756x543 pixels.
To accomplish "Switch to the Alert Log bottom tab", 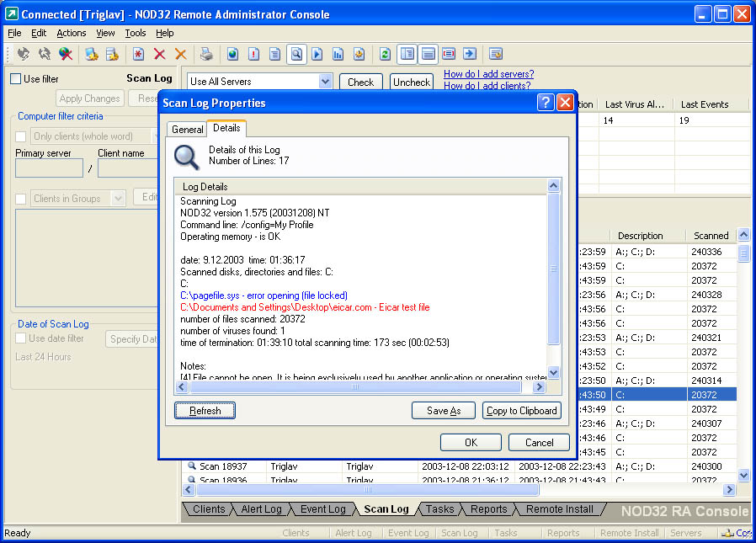I will click(261, 509).
